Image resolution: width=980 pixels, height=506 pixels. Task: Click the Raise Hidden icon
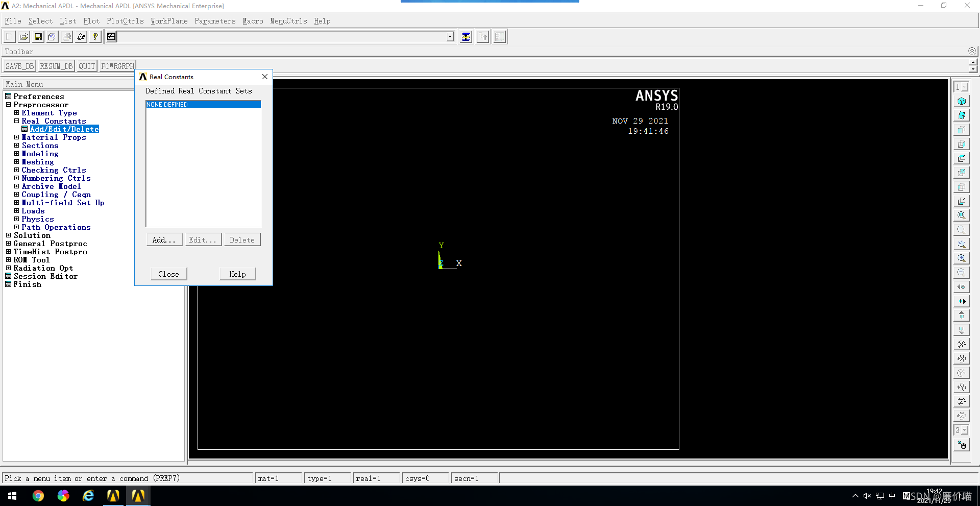click(466, 37)
